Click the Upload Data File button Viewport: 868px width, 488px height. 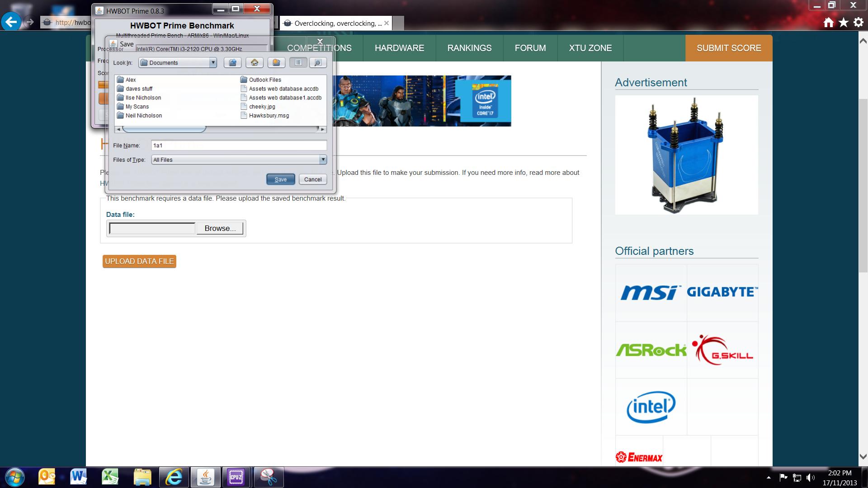(x=139, y=261)
